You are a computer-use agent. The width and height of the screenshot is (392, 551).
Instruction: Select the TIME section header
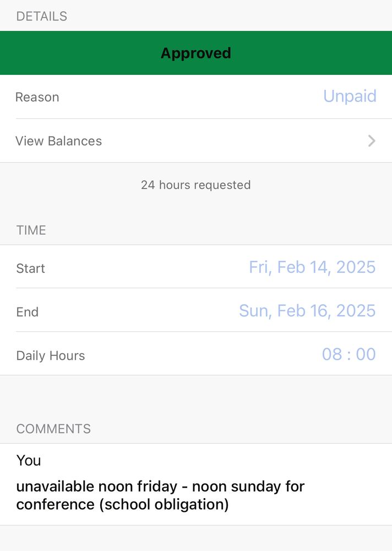click(x=31, y=230)
